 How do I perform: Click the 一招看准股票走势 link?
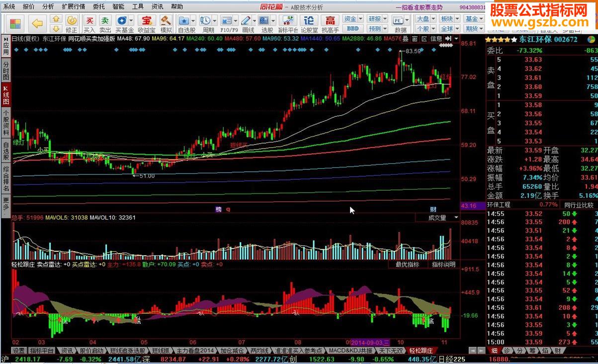(419, 7)
